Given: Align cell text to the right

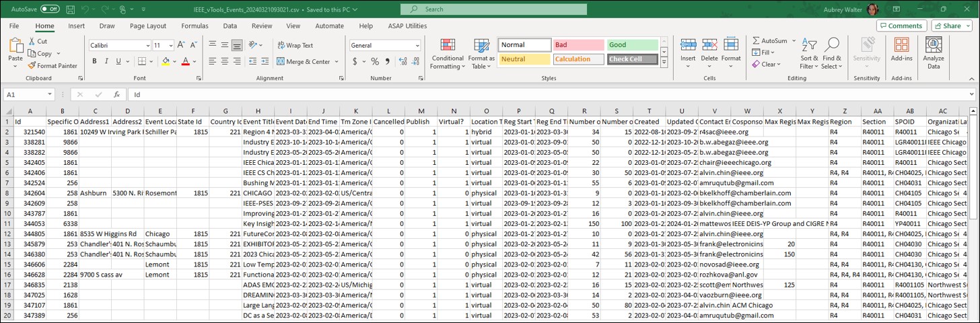Looking at the screenshot, I should 237,61.
